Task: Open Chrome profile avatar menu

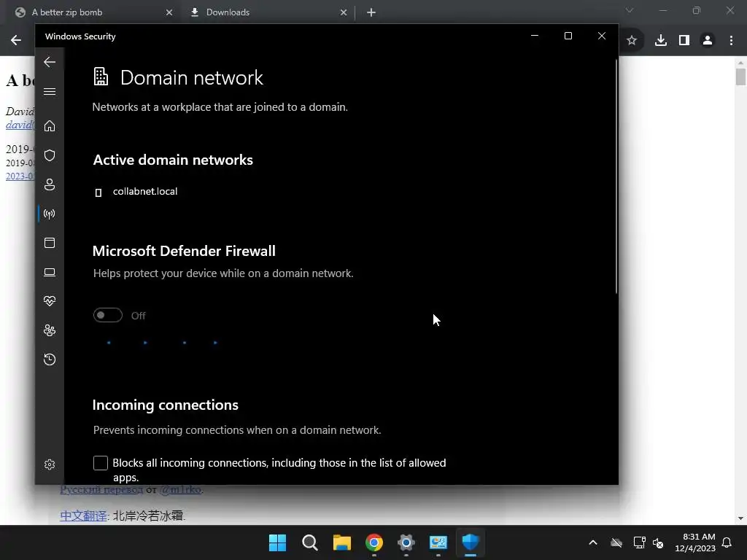Action: pos(708,41)
